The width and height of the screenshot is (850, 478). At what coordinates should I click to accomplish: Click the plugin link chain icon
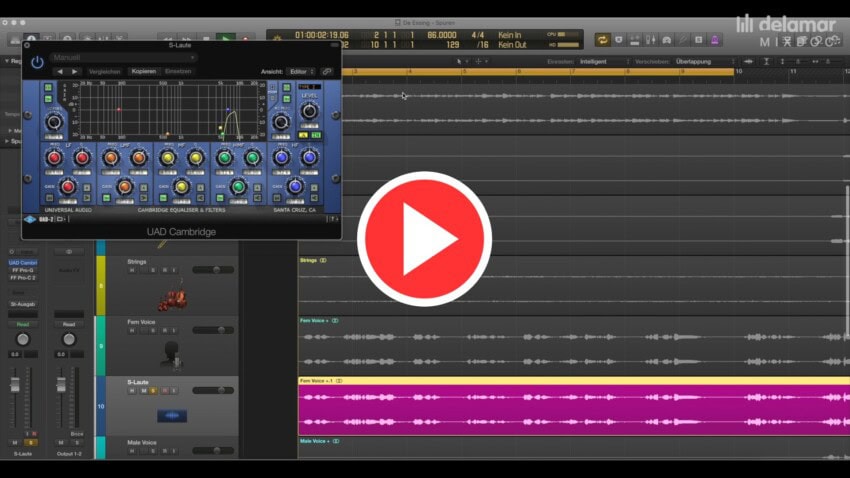click(x=327, y=72)
